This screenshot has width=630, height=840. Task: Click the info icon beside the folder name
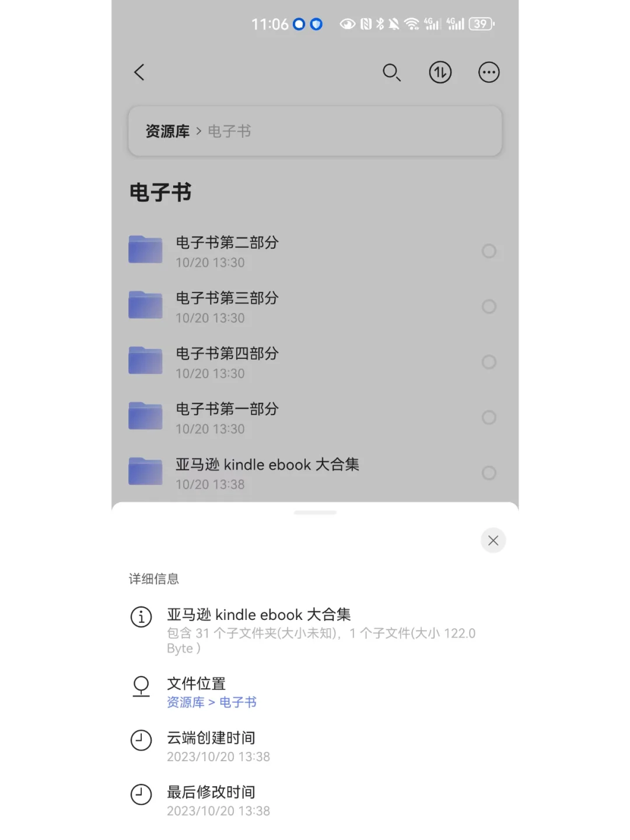click(141, 616)
